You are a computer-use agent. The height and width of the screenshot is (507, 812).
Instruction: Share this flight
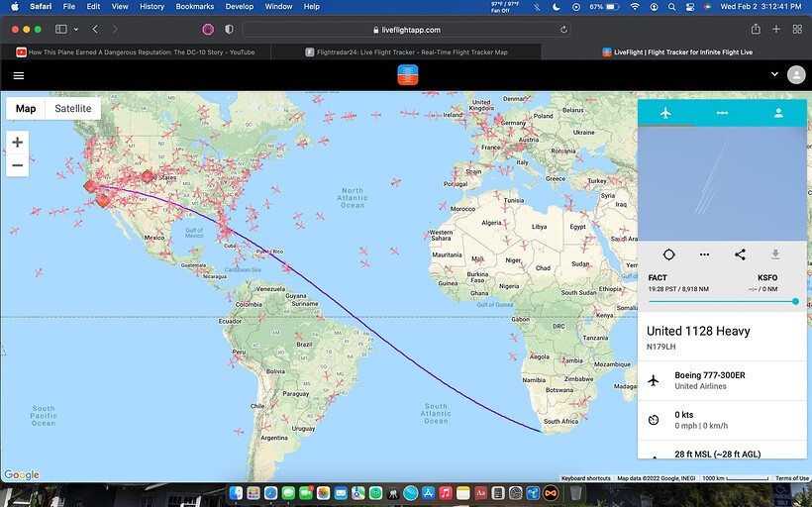pyautogui.click(x=740, y=254)
